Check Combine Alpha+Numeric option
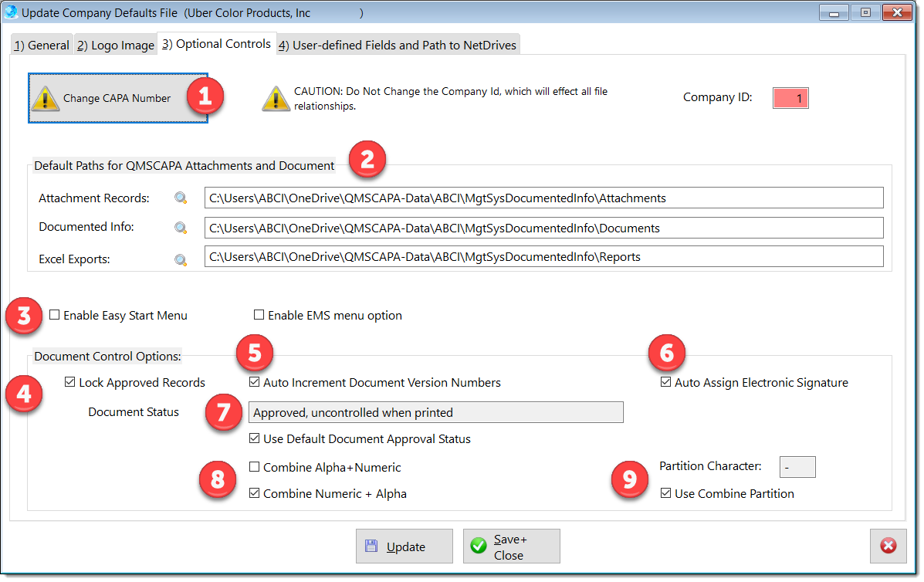The image size is (924, 582). click(255, 467)
